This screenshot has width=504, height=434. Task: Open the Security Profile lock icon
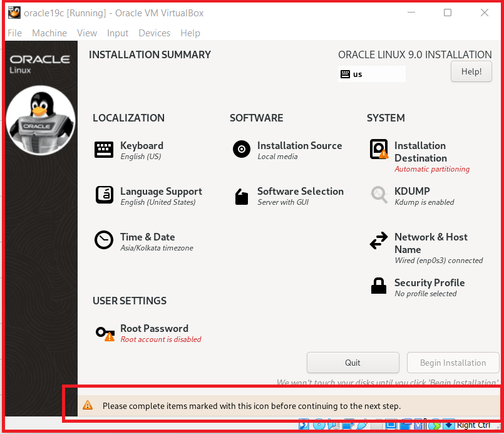tap(379, 286)
